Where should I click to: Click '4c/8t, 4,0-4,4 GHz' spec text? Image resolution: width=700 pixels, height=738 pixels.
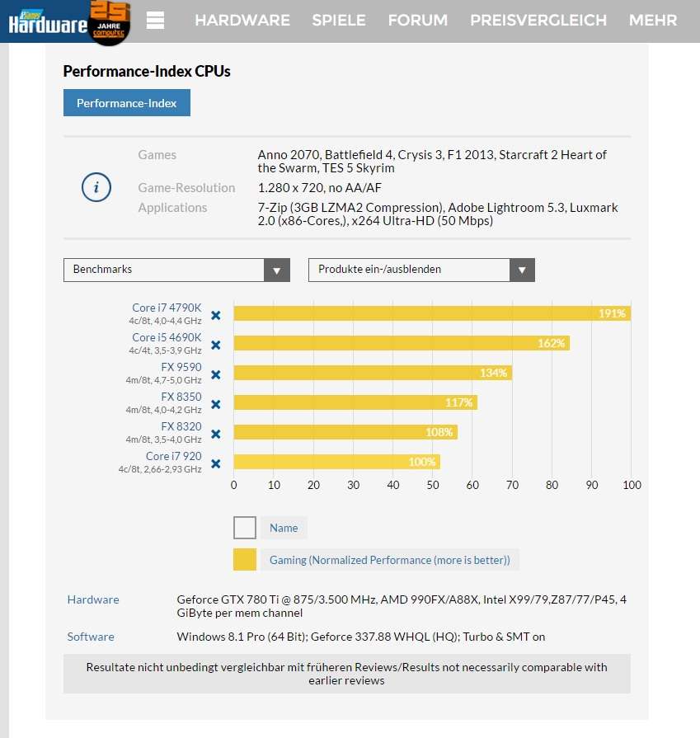(165, 321)
